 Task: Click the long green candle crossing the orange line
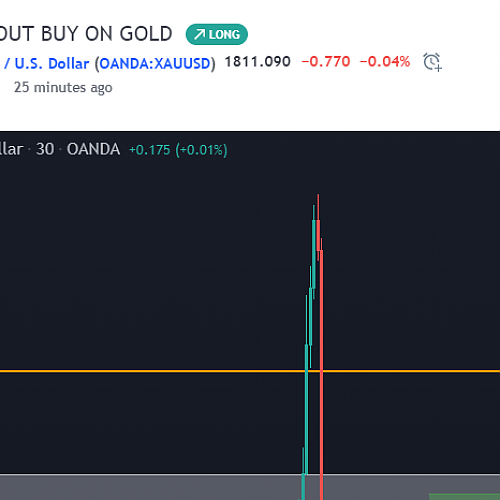[307, 409]
